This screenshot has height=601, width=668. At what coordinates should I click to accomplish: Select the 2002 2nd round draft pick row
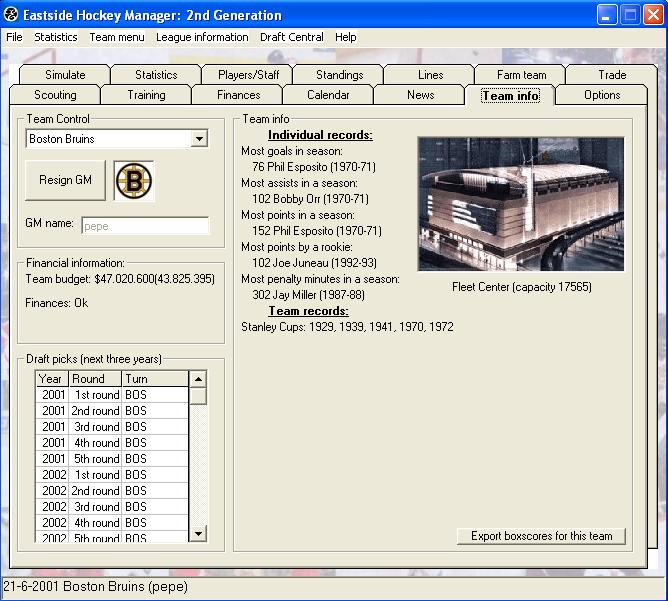pos(112,491)
